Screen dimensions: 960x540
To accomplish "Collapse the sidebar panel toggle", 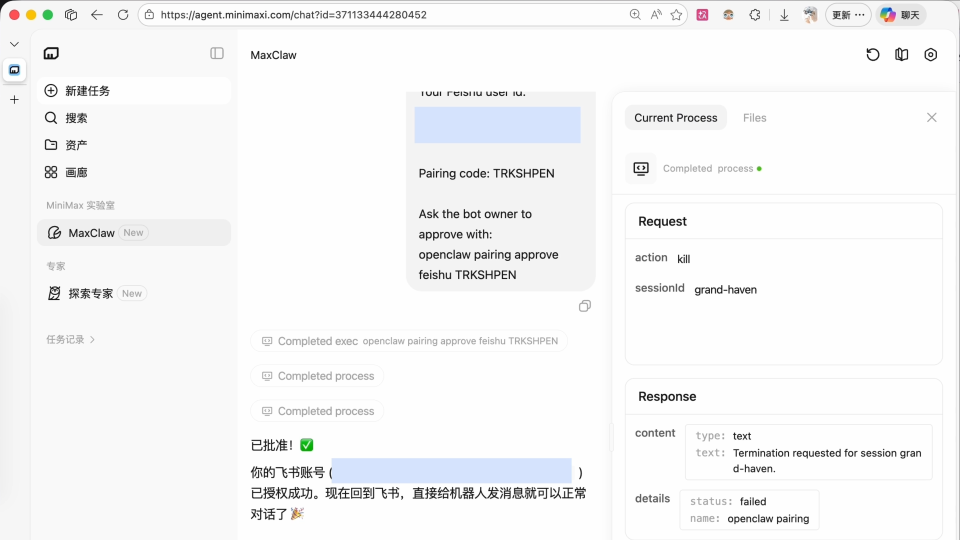I will [x=217, y=53].
